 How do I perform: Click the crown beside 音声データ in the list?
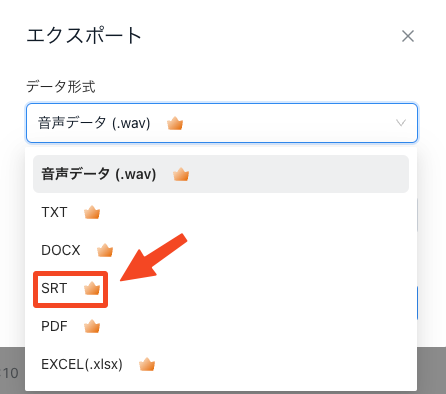(x=181, y=174)
